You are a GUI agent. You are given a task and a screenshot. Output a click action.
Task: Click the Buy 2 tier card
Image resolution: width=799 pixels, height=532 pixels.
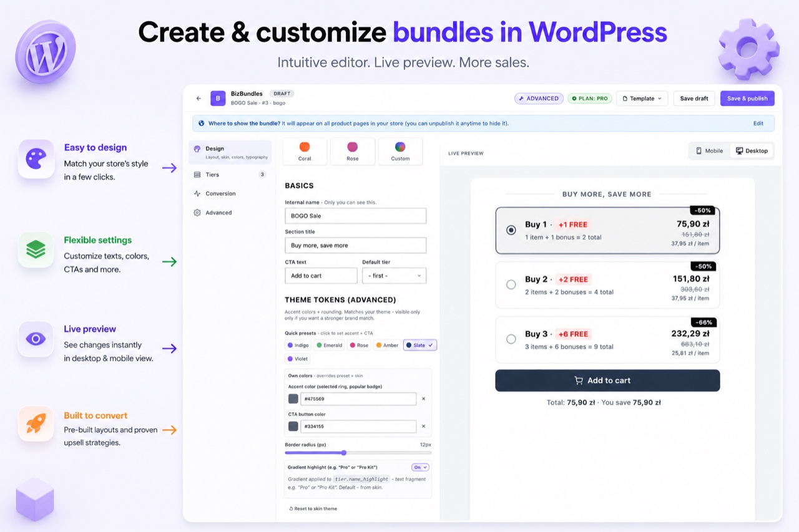[x=607, y=285]
